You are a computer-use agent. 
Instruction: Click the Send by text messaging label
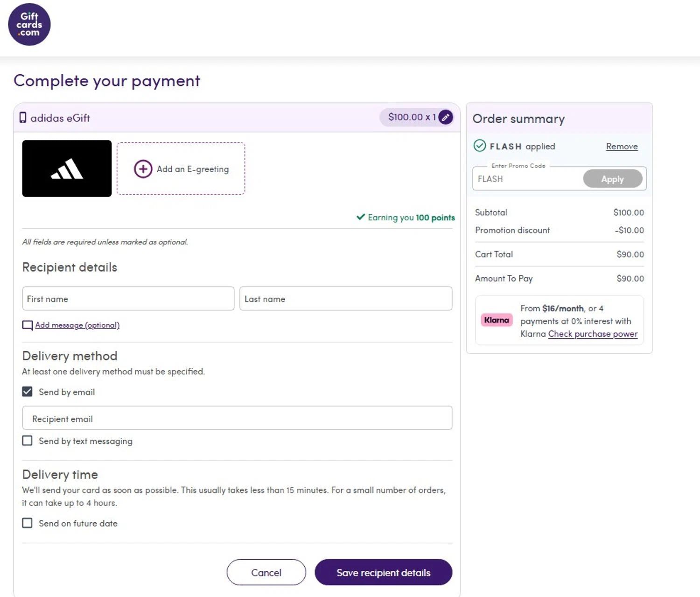click(x=85, y=441)
